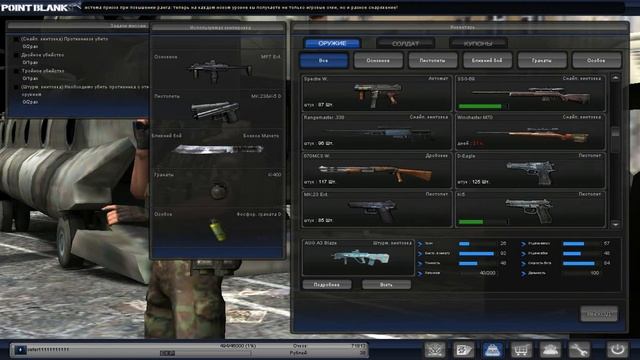
Task: Click the rank badge icon beside player name
Action: [x=20, y=350]
